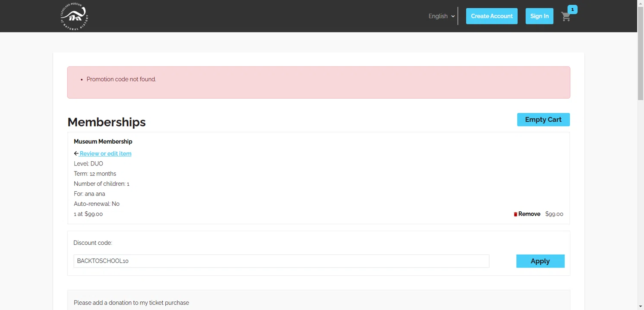Click the 'Museum Membership' item title
Screen dimensions: 644x310
pyautogui.click(x=103, y=141)
